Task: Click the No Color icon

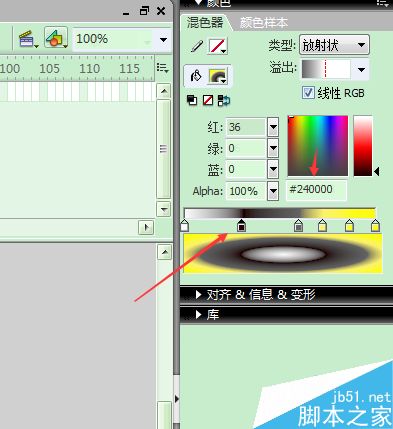Action: click(208, 100)
